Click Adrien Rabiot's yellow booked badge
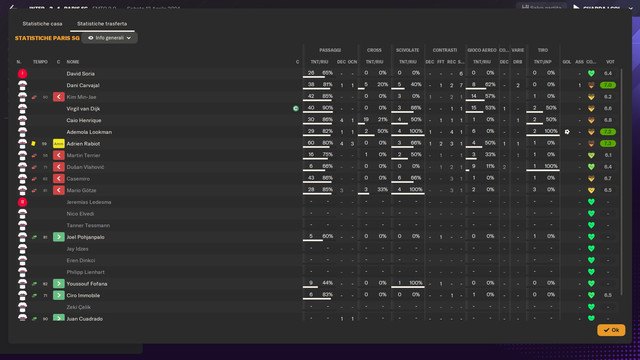This screenshot has height=360, width=640. point(59,144)
